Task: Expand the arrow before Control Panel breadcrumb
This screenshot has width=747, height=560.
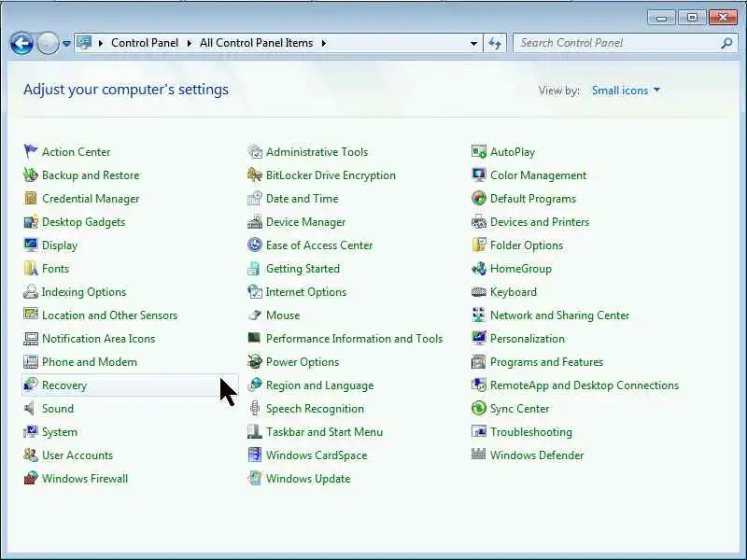Action: [x=101, y=43]
